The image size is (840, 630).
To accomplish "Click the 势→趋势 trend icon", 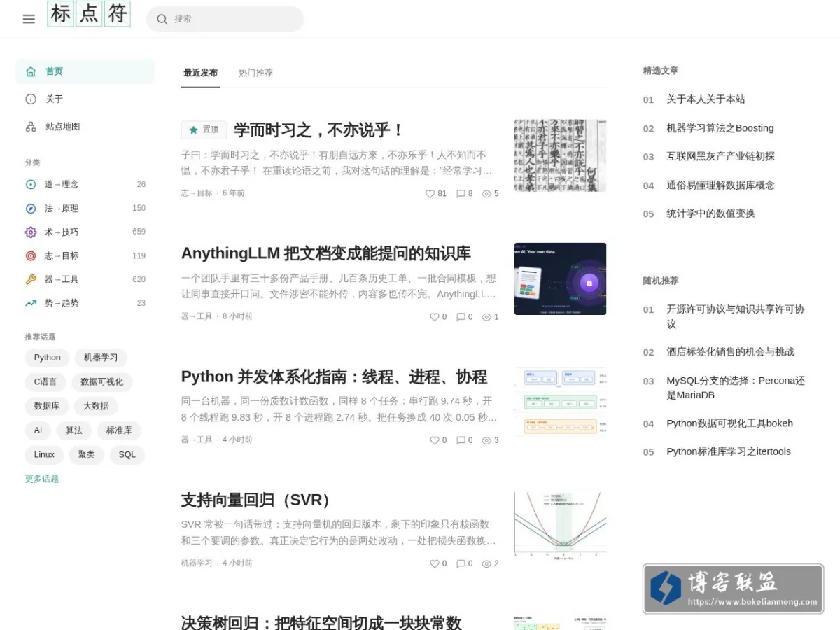I will point(31,303).
